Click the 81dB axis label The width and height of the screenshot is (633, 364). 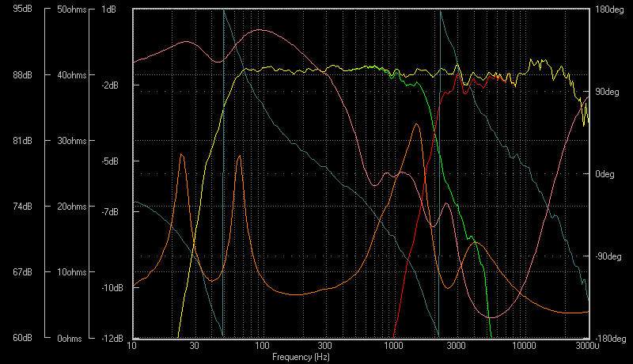22,141
